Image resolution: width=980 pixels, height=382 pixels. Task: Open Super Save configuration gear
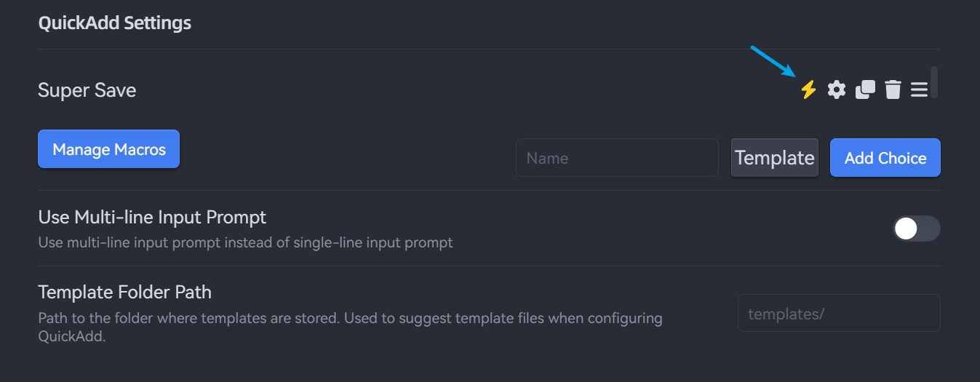click(x=837, y=89)
